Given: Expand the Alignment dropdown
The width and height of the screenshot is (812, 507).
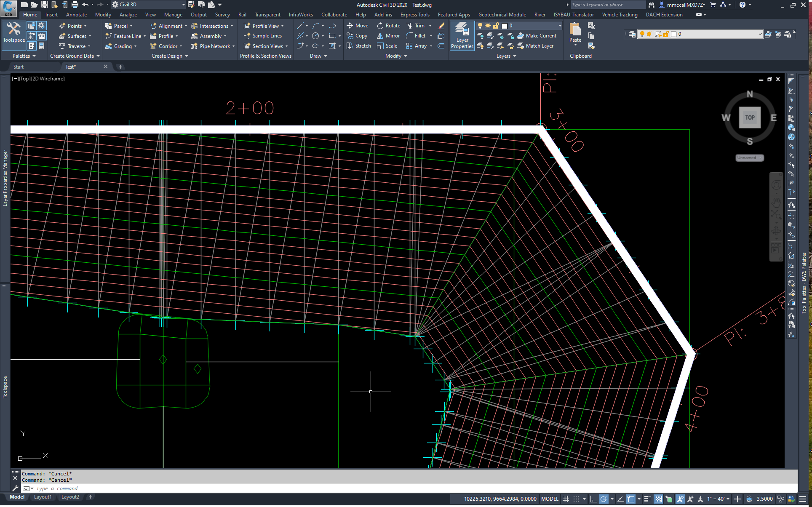Looking at the screenshot, I should [x=186, y=26].
